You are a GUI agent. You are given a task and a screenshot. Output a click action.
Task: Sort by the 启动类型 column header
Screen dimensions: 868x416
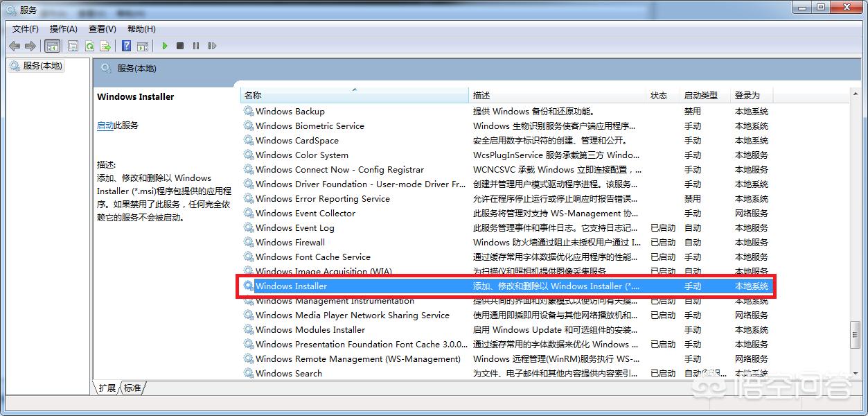click(x=706, y=95)
